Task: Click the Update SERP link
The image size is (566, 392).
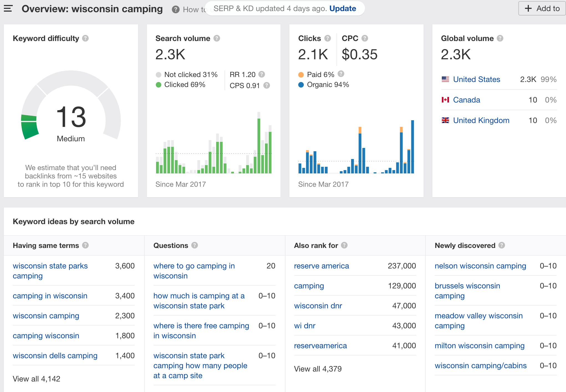Action: [343, 9]
